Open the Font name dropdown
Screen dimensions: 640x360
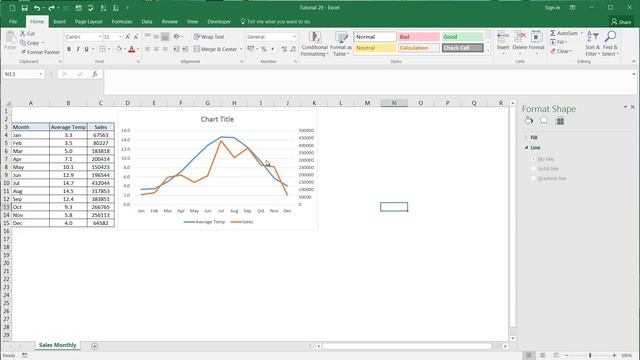coord(100,37)
